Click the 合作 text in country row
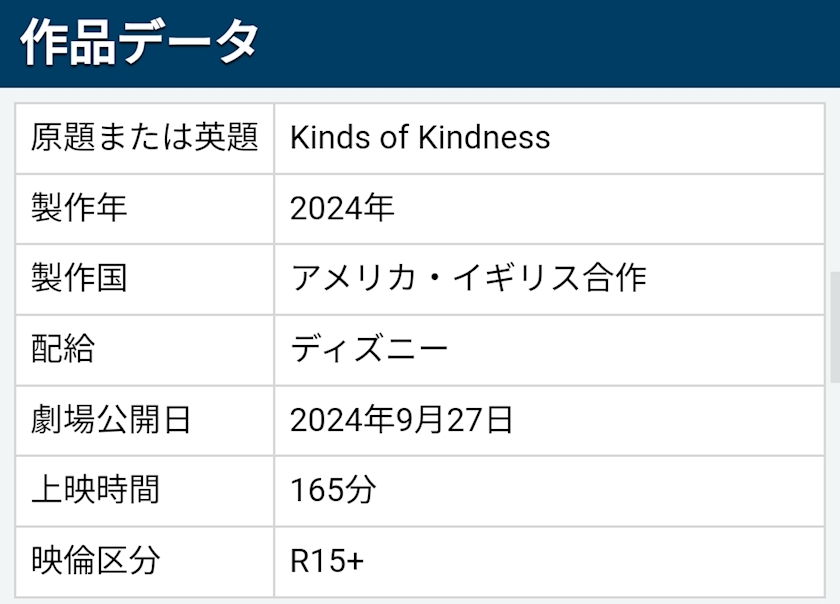The width and height of the screenshot is (840, 604). tap(614, 279)
